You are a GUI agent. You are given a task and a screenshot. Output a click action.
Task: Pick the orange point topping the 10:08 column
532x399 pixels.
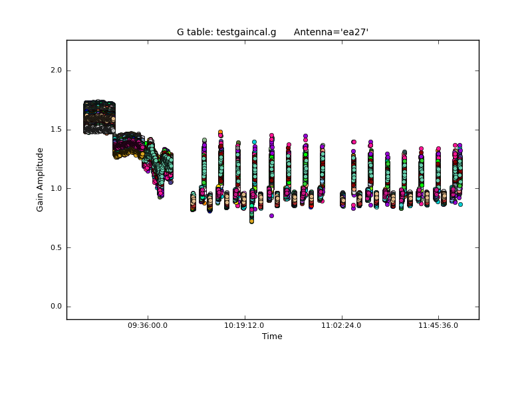coord(220,132)
